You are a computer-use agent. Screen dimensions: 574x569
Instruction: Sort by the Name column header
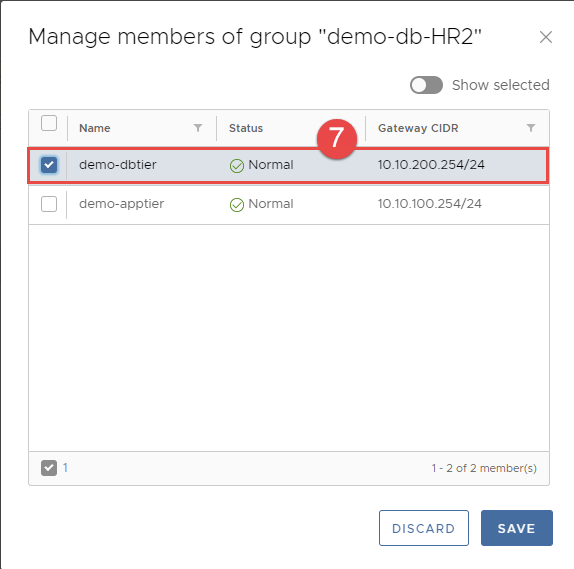pyautogui.click(x=94, y=128)
